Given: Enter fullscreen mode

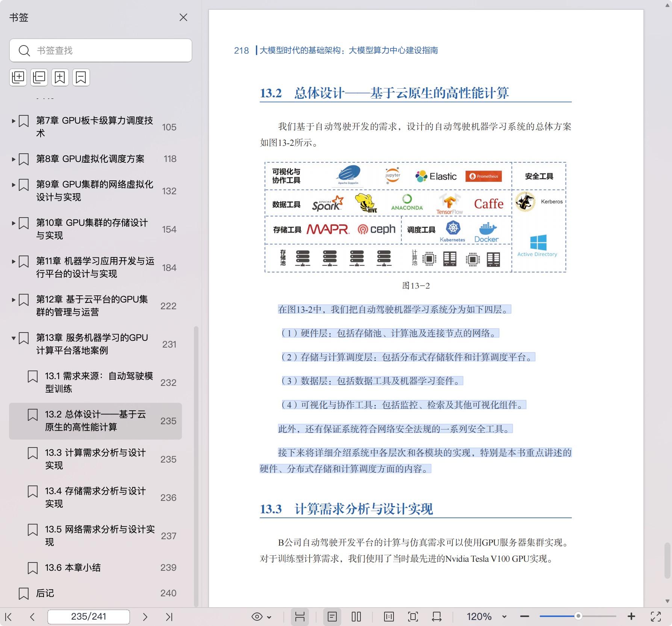Looking at the screenshot, I should 656,617.
